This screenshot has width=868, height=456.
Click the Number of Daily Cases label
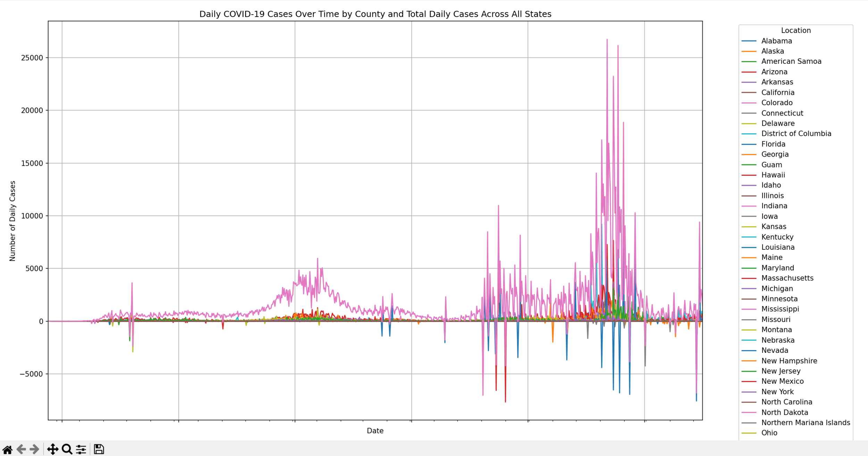(x=12, y=221)
